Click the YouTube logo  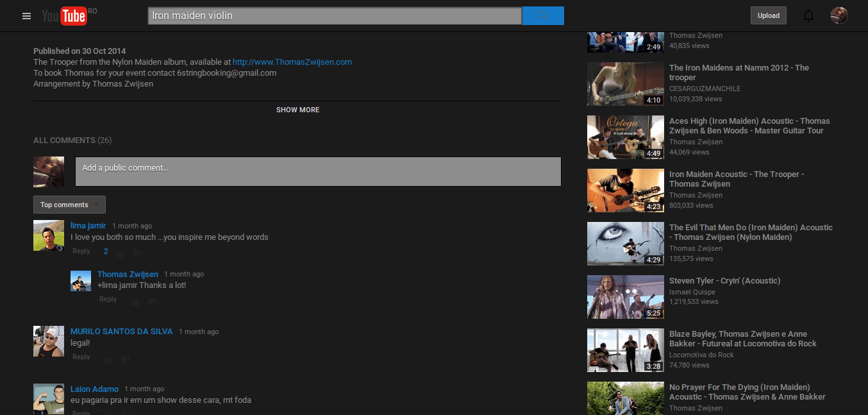pyautogui.click(x=64, y=16)
